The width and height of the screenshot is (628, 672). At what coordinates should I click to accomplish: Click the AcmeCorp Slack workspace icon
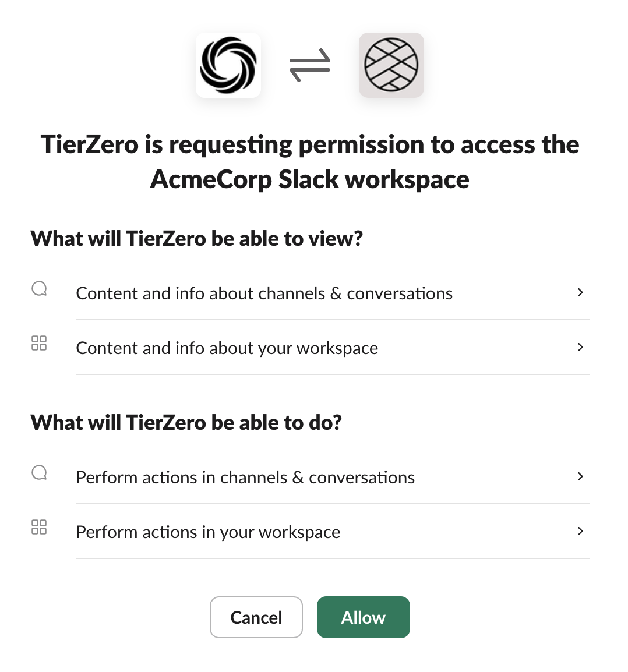(391, 65)
